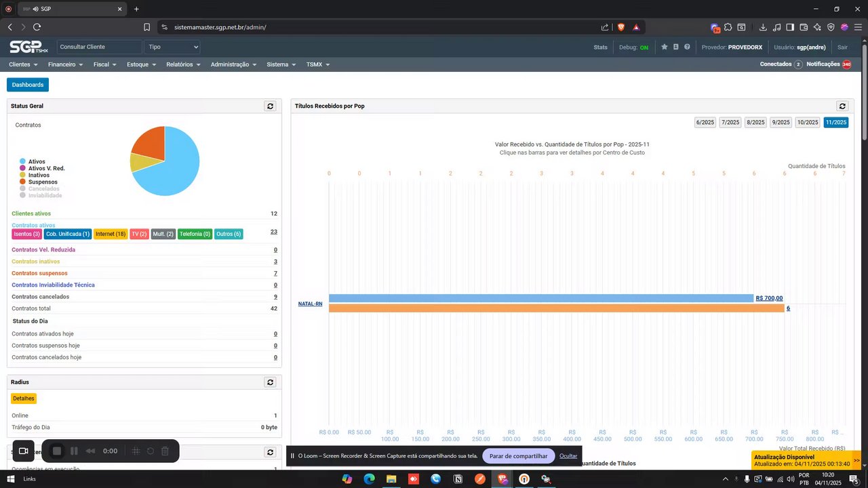This screenshot has width=868, height=488.
Task: Open the Brave VPN shield icon
Action: tap(831, 27)
